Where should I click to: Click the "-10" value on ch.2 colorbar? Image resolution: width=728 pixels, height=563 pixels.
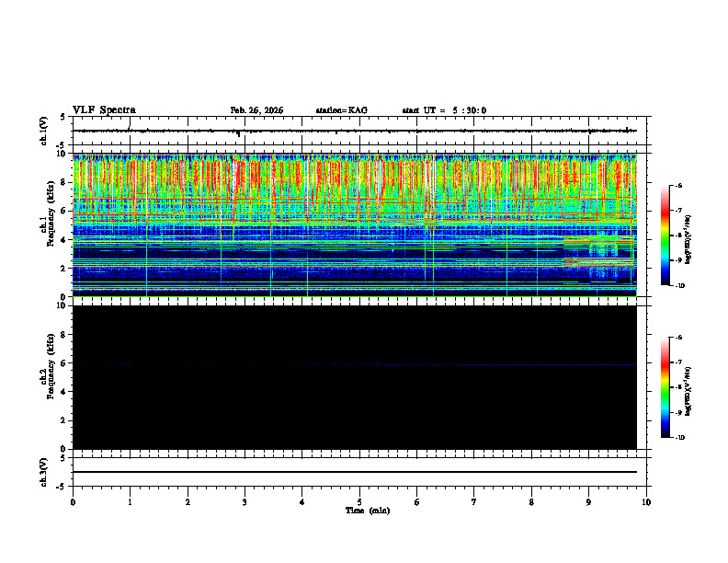(679, 438)
